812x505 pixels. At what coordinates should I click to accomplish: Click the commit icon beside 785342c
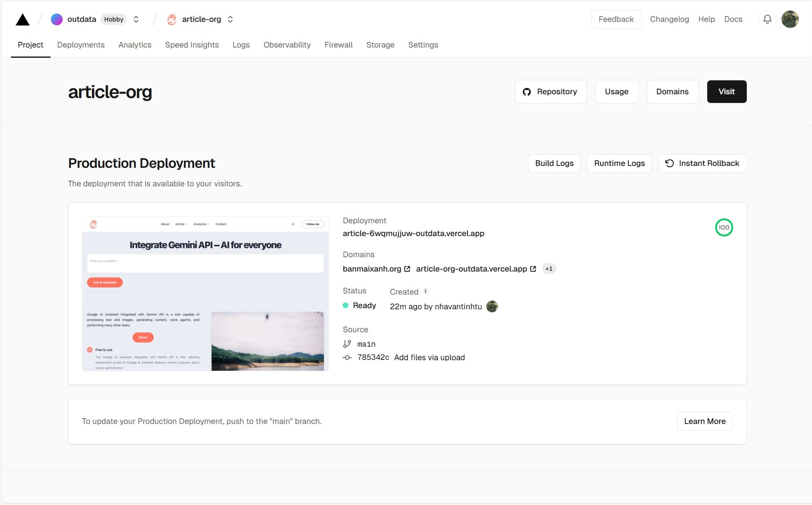point(347,358)
